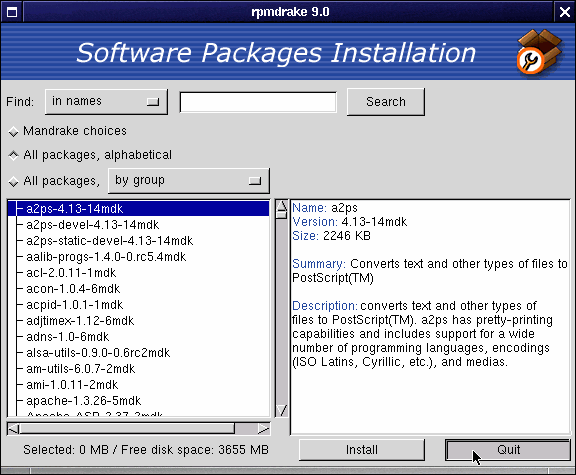Select a2ps-4.13-14mdk package row
This screenshot has height=475, width=576.
(x=139, y=209)
